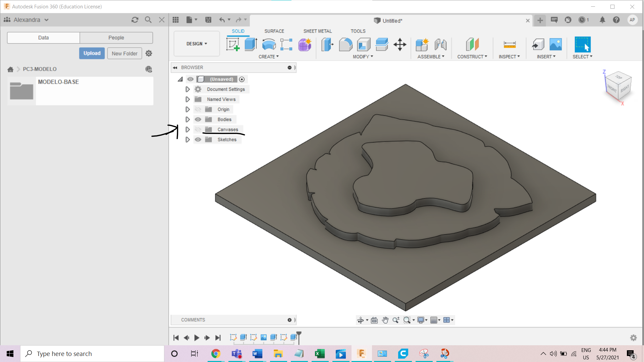Switch to the SURFACE tab

[274, 31]
